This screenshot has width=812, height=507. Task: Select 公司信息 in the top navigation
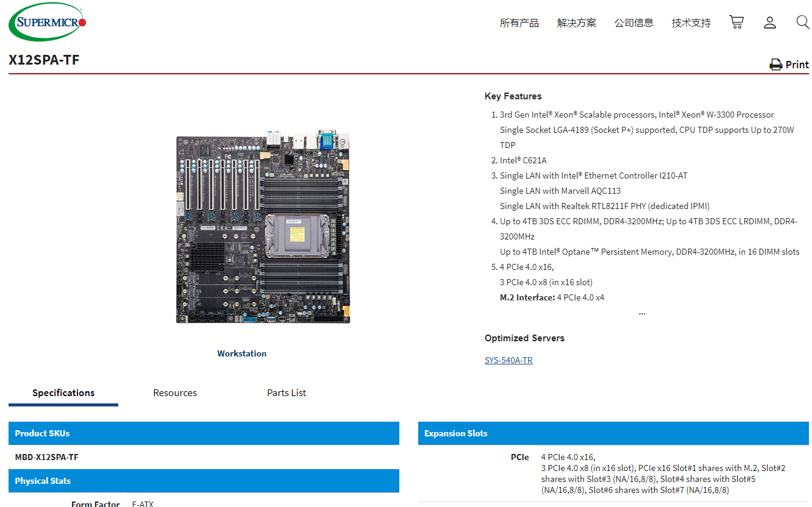pyautogui.click(x=633, y=23)
